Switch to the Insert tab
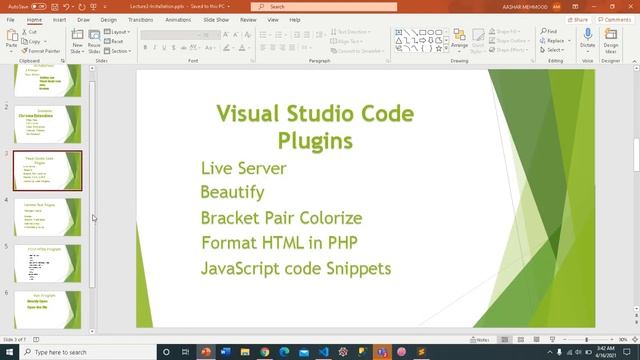 pyautogui.click(x=60, y=20)
